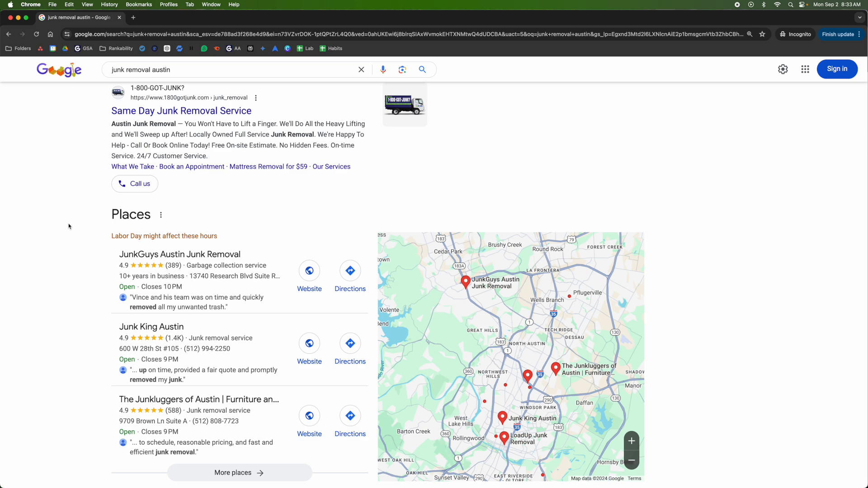Click the LoadUp Junk Removal map pin
Viewport: 868px width, 488px height.
click(x=504, y=437)
